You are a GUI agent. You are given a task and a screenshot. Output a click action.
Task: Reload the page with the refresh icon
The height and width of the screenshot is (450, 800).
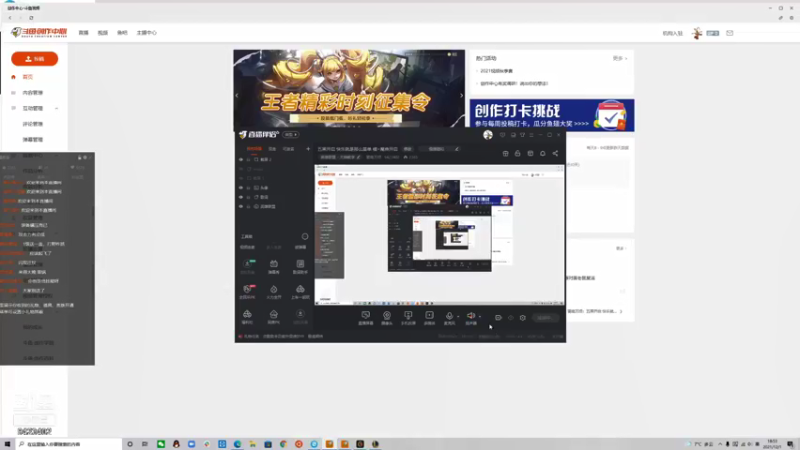pyautogui.click(x=31, y=18)
